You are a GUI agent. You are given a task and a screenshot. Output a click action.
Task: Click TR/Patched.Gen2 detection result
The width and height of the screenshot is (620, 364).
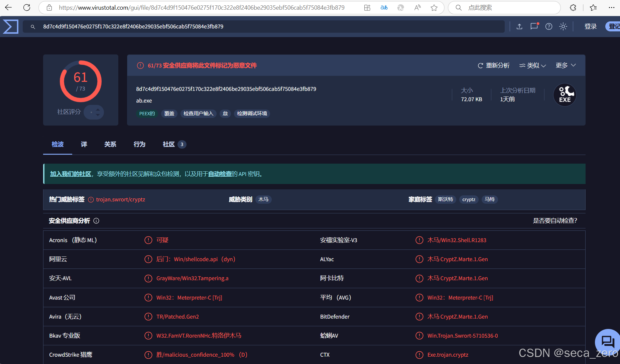177,317
